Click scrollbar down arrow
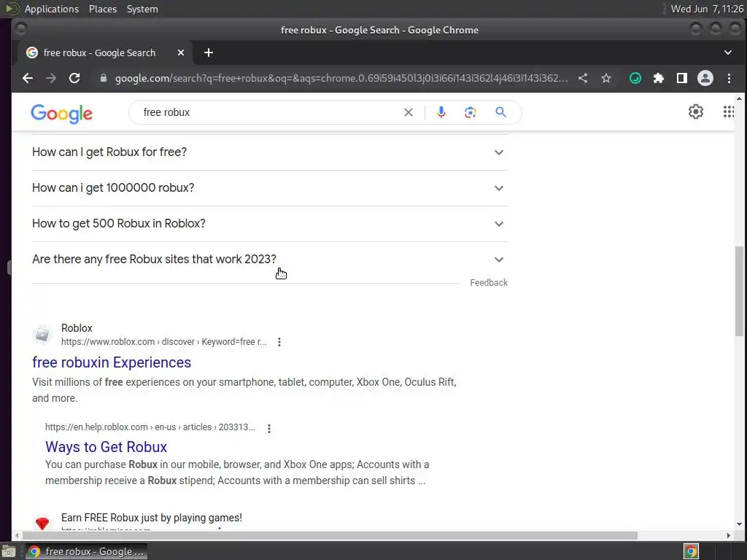 point(740,524)
